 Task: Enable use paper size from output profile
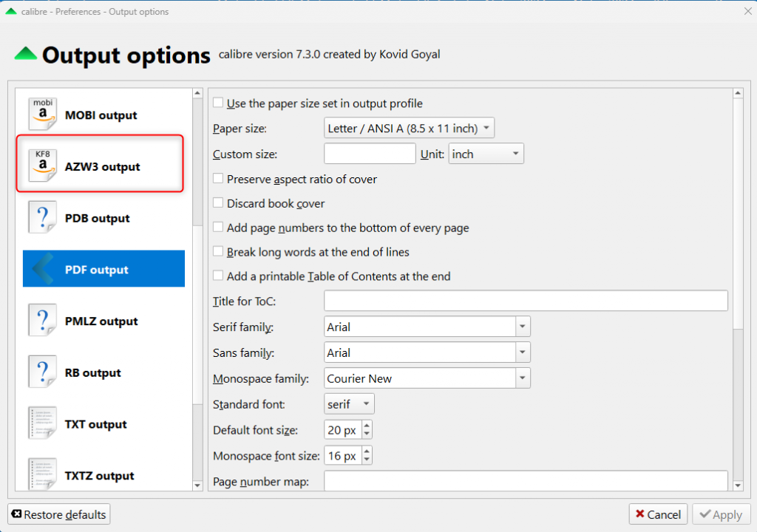coord(219,103)
